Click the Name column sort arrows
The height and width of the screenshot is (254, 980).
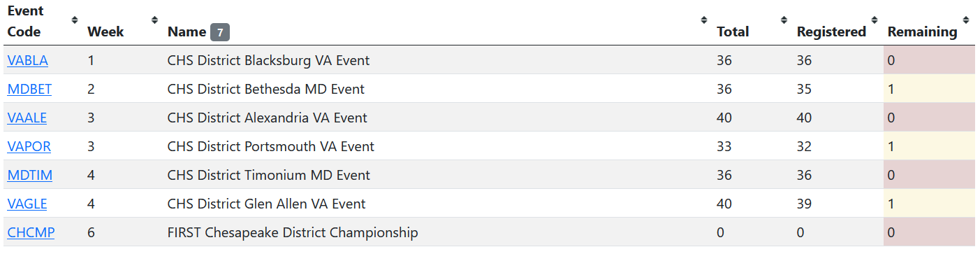(703, 20)
